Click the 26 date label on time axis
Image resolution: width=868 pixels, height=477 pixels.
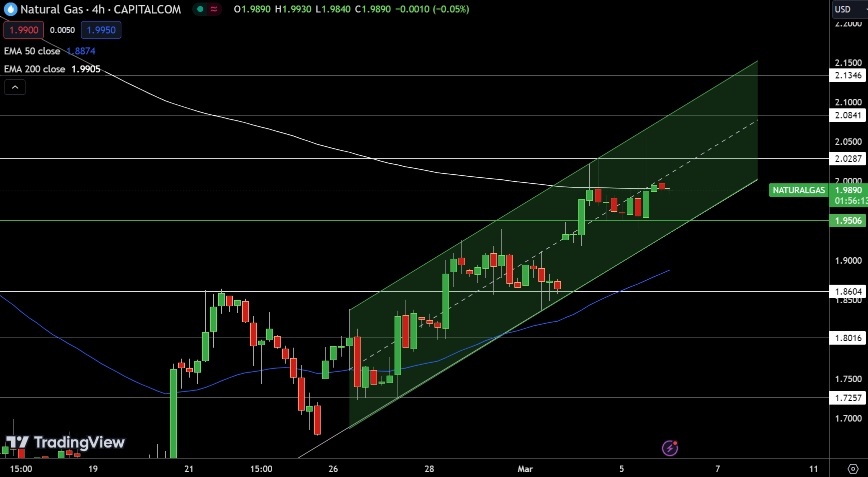(333, 469)
